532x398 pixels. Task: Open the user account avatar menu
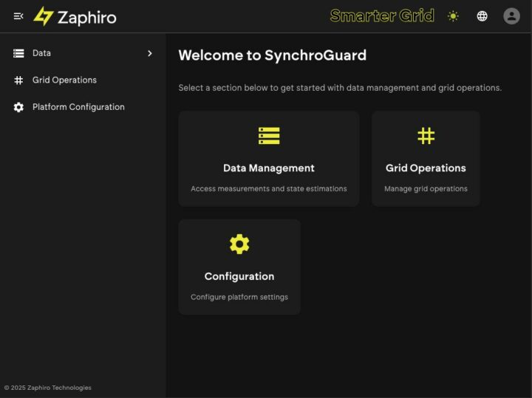[x=511, y=16]
